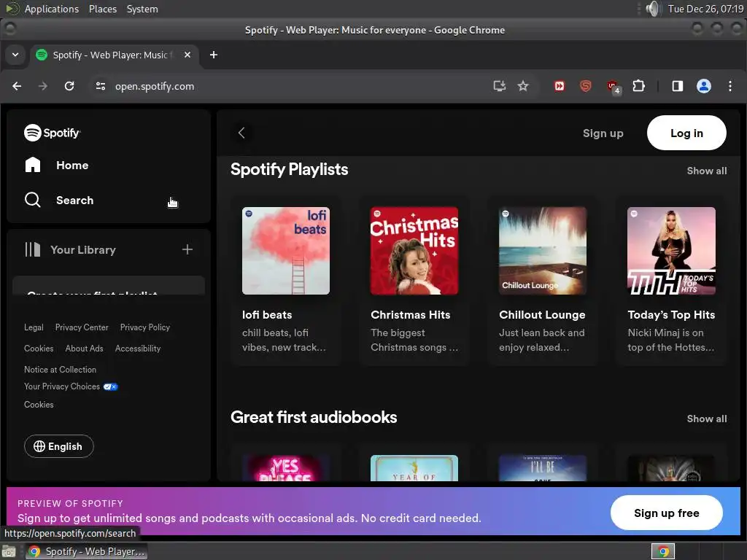Open the System menu

[142, 9]
